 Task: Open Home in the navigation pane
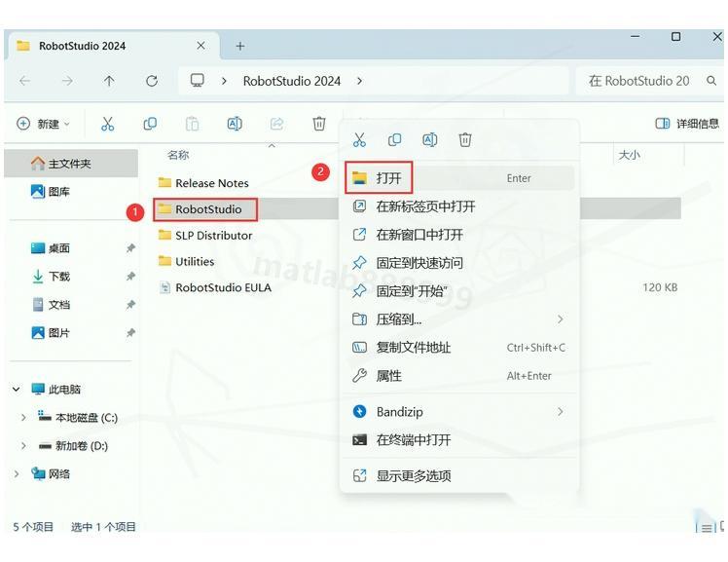coord(71,164)
